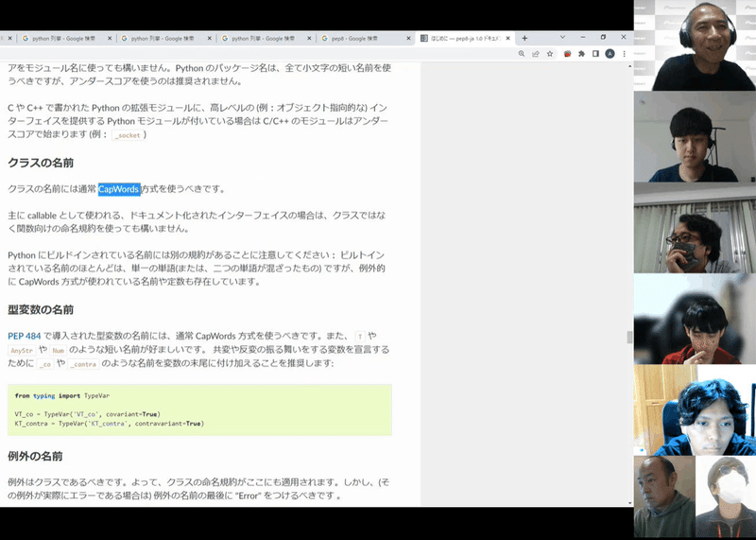
Task: Toggle the browser side panel icon
Action: [x=595, y=54]
